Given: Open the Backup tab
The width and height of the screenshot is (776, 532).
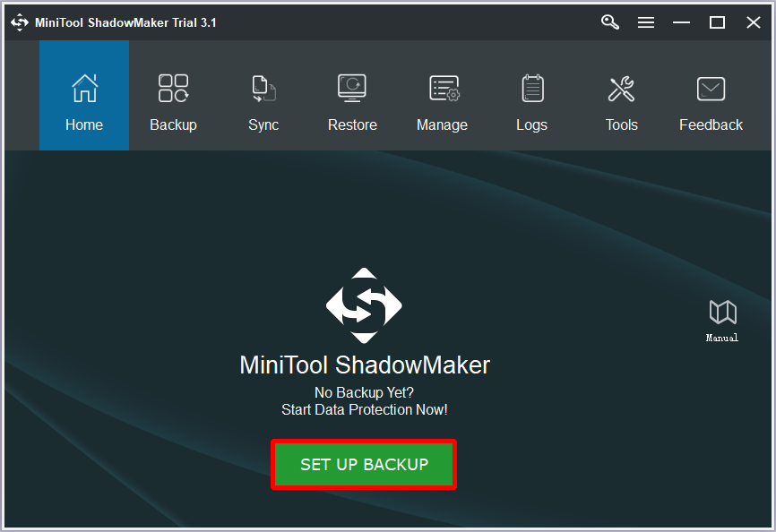Looking at the screenshot, I should 173,96.
